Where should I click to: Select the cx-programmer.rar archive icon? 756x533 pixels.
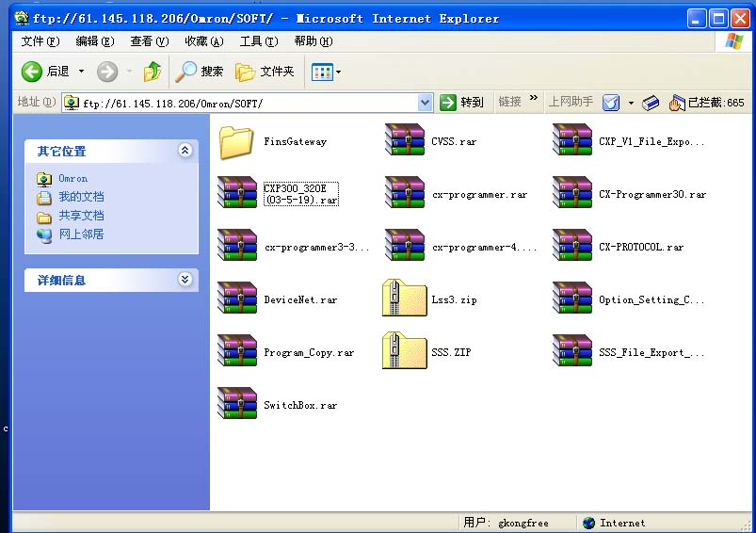click(x=405, y=192)
